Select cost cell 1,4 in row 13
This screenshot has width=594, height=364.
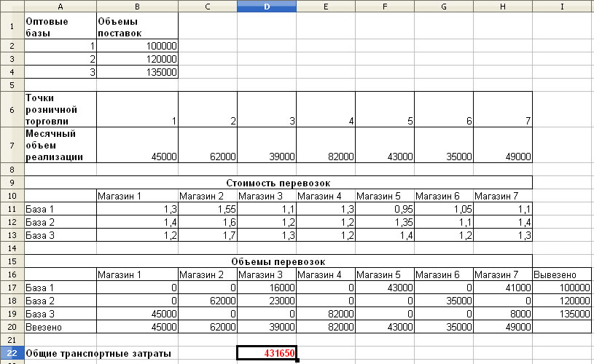(x=385, y=235)
